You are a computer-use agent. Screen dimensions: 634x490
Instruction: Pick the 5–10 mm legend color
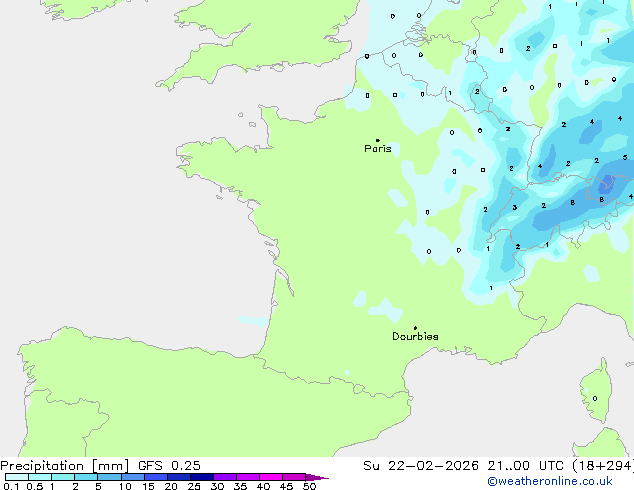click(109, 477)
